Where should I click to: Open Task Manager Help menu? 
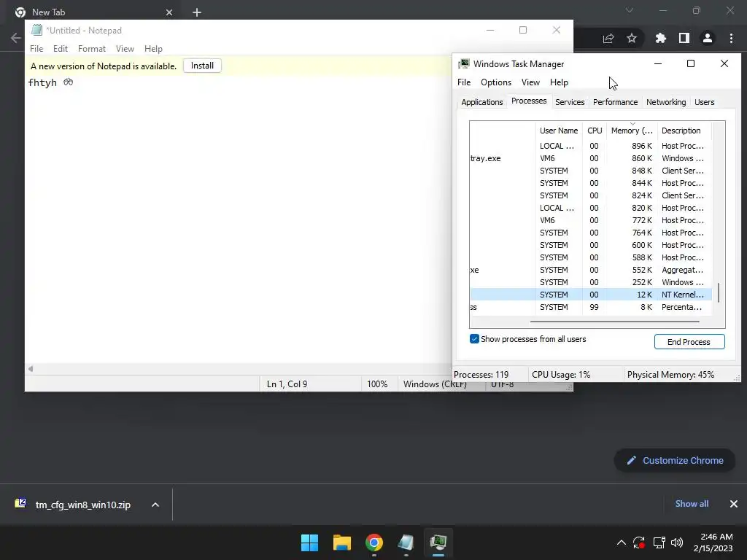pos(559,82)
